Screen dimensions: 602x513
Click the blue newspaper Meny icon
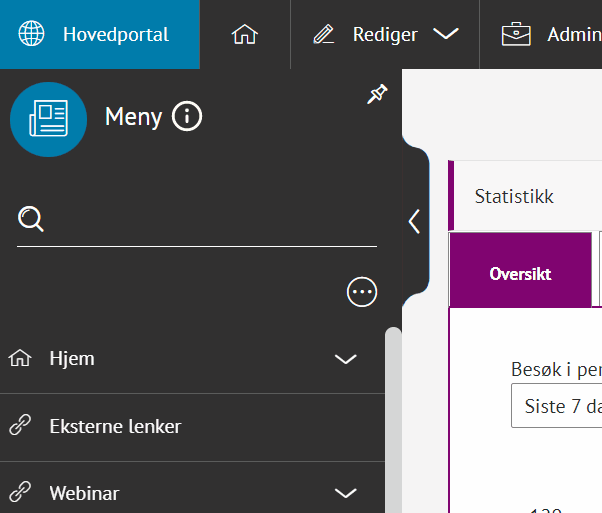(x=48, y=120)
